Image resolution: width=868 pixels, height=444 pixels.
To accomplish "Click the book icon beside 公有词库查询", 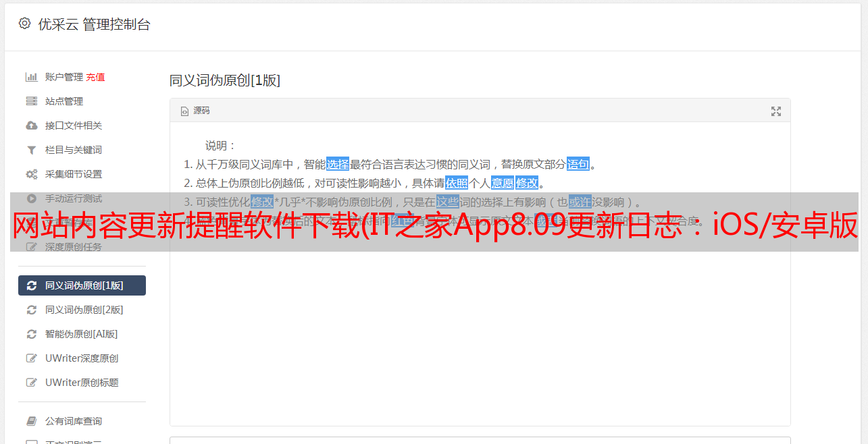I will coord(31,421).
